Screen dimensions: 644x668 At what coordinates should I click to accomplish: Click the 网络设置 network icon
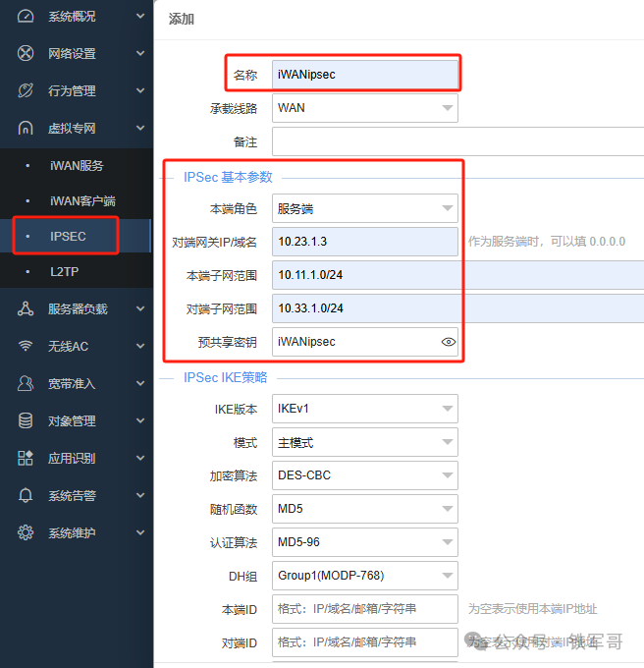26,53
